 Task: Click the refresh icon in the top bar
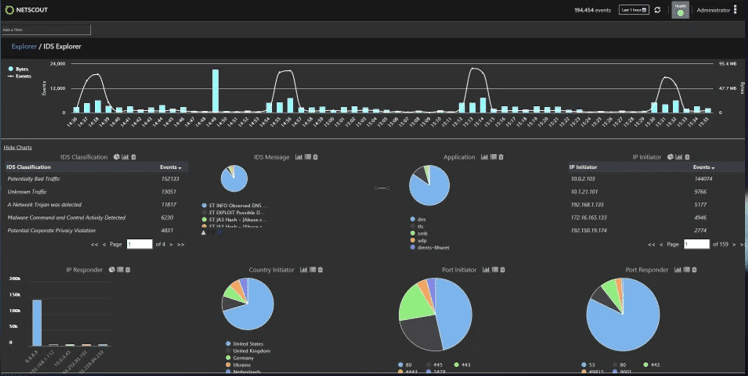[x=657, y=10]
